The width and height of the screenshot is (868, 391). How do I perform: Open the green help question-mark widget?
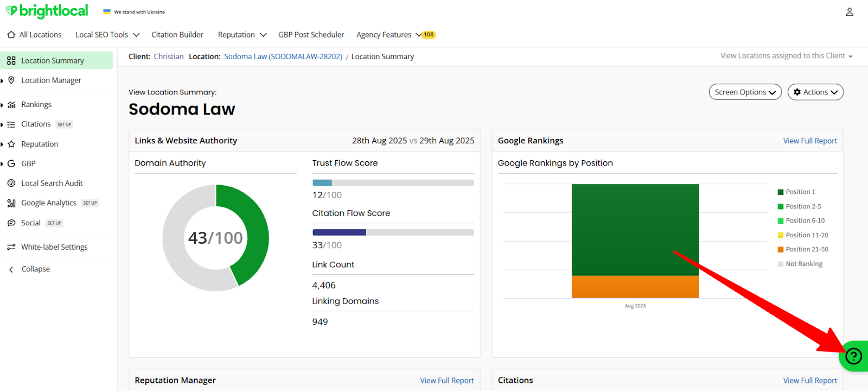point(853,356)
